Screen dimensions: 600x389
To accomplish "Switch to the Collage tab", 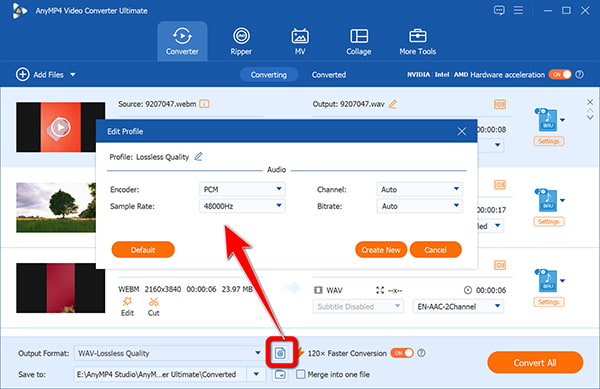I will pyautogui.click(x=359, y=41).
